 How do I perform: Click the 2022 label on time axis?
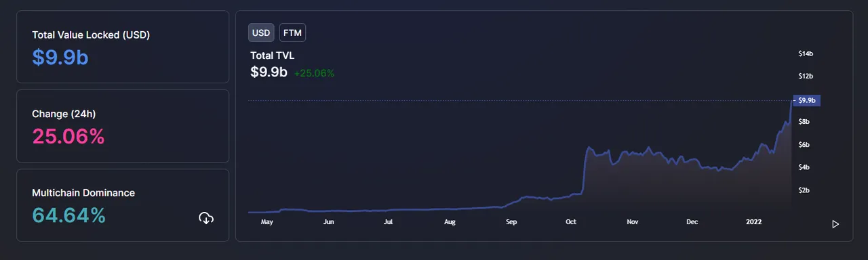(753, 221)
